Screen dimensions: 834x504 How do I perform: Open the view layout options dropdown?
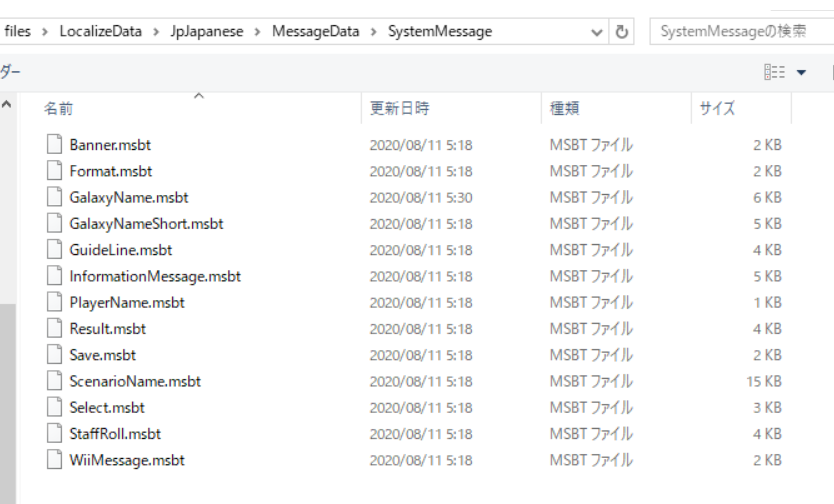coord(801,73)
